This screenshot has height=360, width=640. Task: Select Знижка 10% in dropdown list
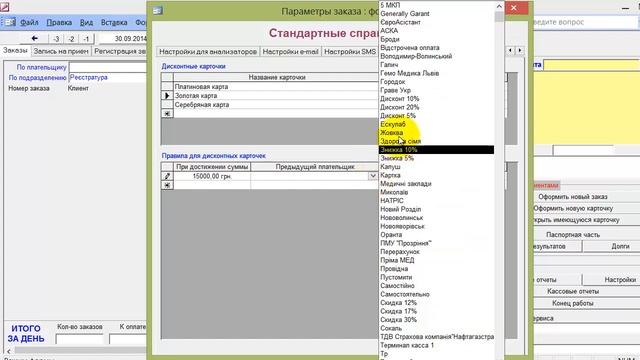pos(436,150)
